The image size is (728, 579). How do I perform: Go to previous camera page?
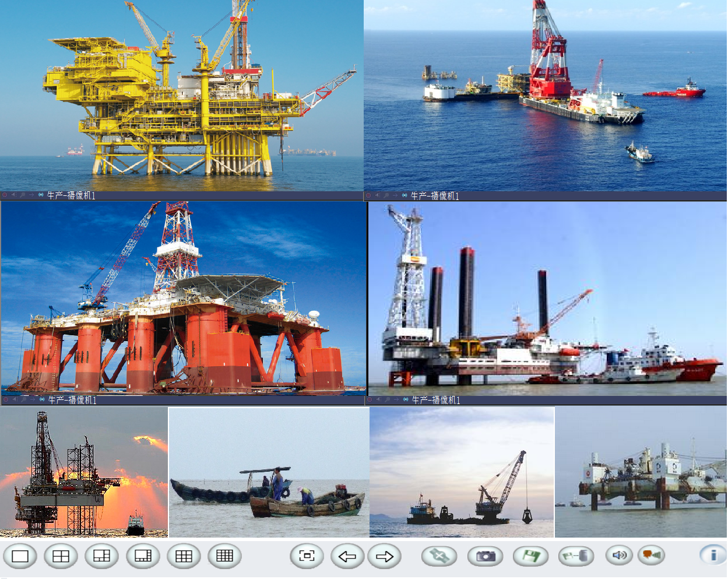point(347,556)
